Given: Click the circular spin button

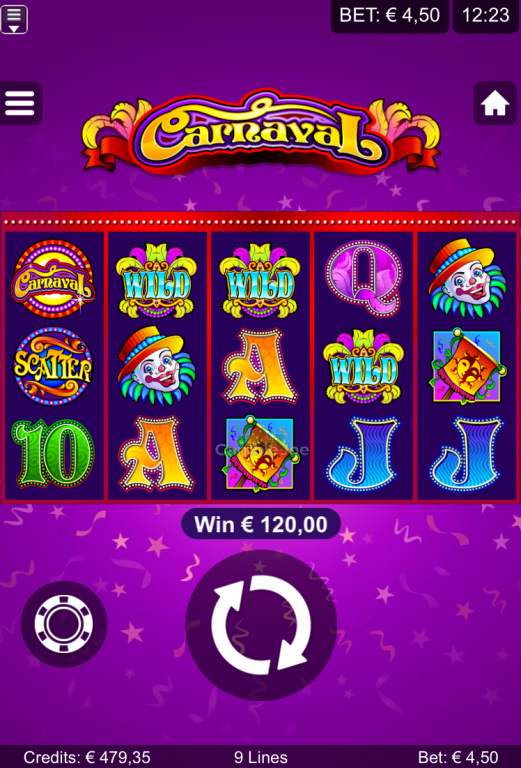Looking at the screenshot, I should [x=260, y=625].
